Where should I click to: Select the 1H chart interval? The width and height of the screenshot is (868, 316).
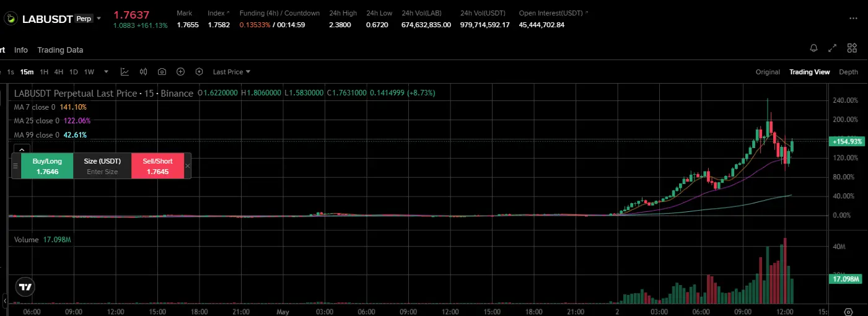(x=44, y=72)
